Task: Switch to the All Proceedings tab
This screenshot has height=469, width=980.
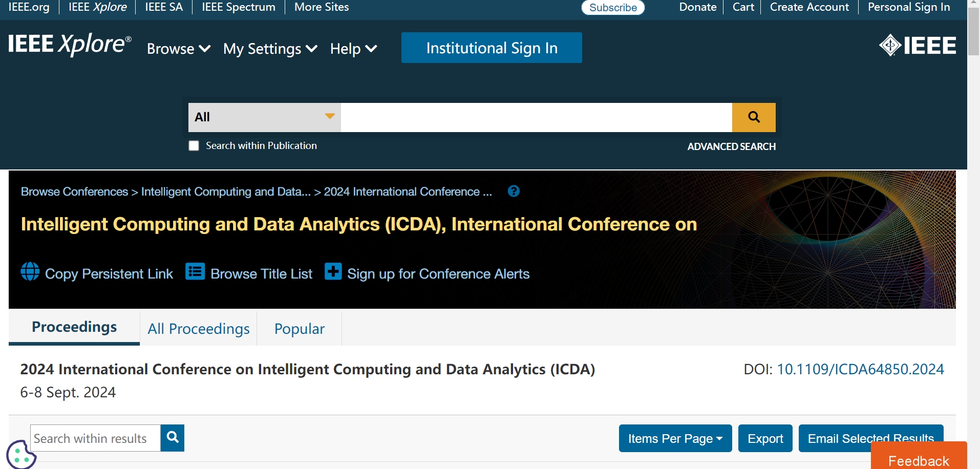Action: click(x=199, y=329)
